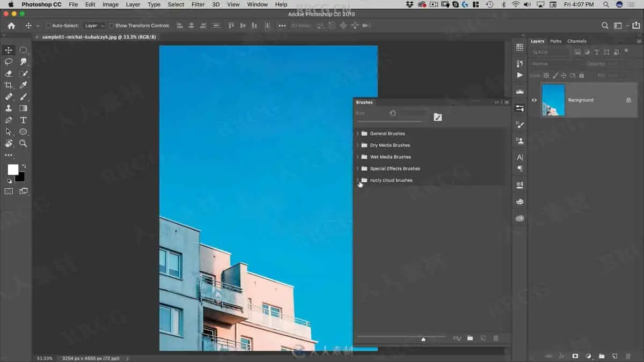Open the Character panel icon

pos(519,158)
